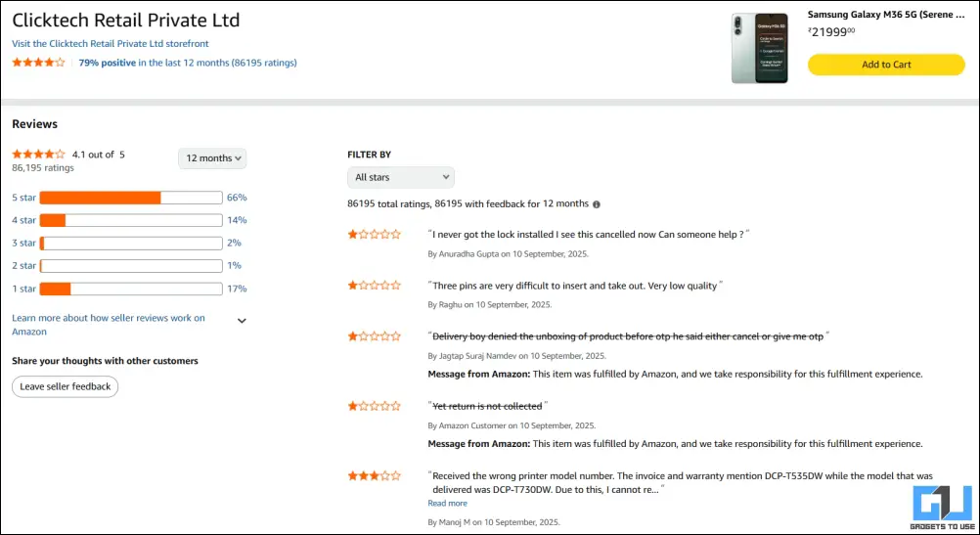
Task: Open the 12 months period dropdown
Action: coord(212,158)
